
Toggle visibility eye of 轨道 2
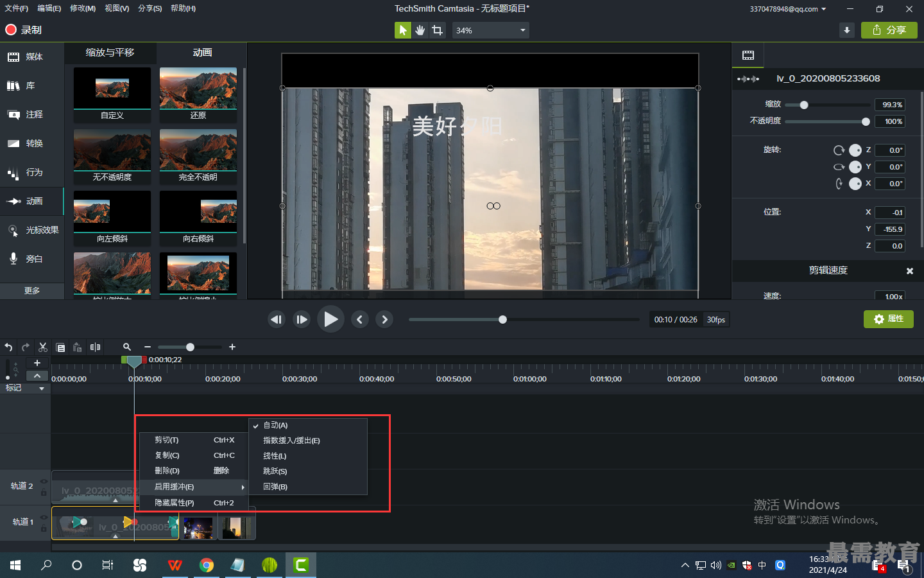pos(44,481)
